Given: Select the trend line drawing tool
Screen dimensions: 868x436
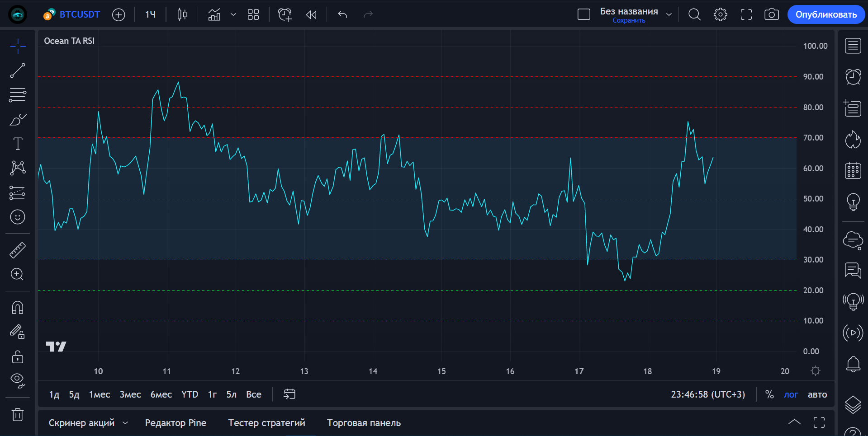Looking at the screenshot, I should [18, 71].
